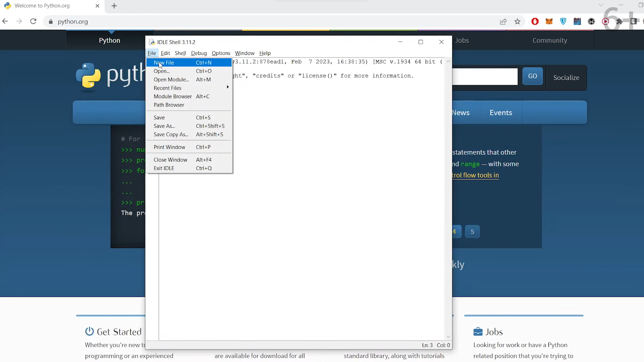Choose Save Copy As... menu entry

click(x=189, y=134)
